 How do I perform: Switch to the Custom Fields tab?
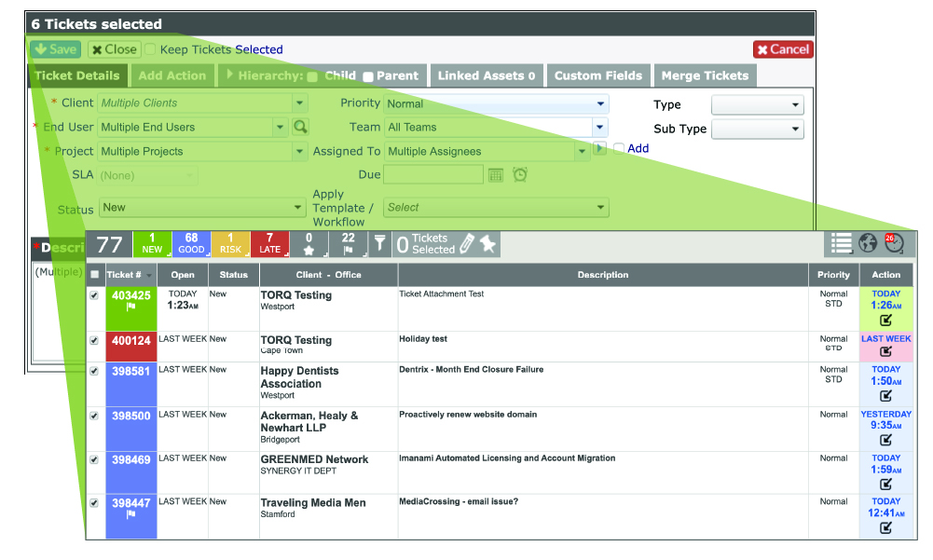pos(597,75)
